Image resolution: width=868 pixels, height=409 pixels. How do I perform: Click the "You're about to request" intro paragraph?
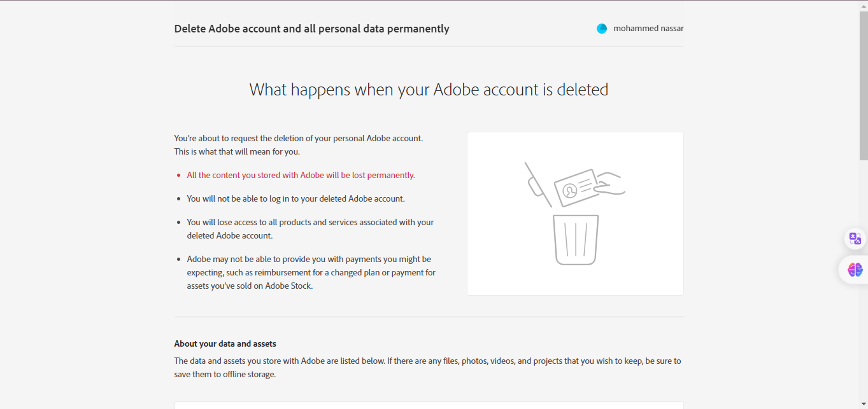298,145
